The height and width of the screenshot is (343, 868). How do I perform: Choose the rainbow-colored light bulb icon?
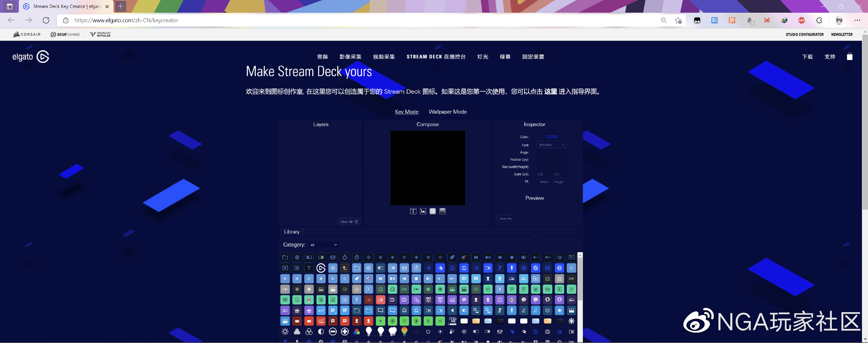click(404, 332)
